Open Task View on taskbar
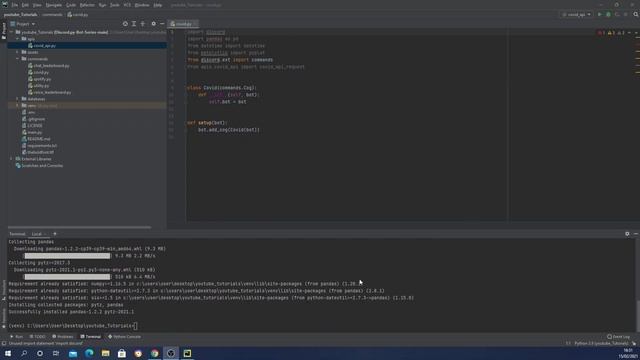Viewport: 640px width, 360px height. tap(56, 353)
